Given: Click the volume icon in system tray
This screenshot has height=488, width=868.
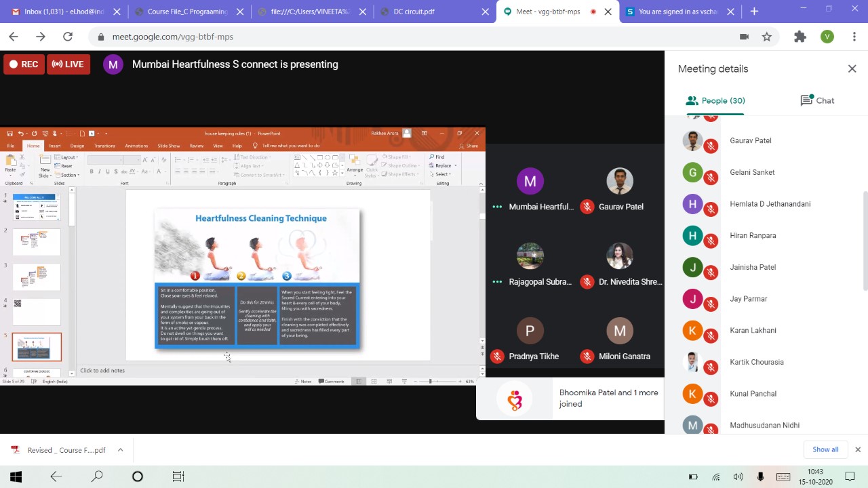Looking at the screenshot, I should point(738,476).
